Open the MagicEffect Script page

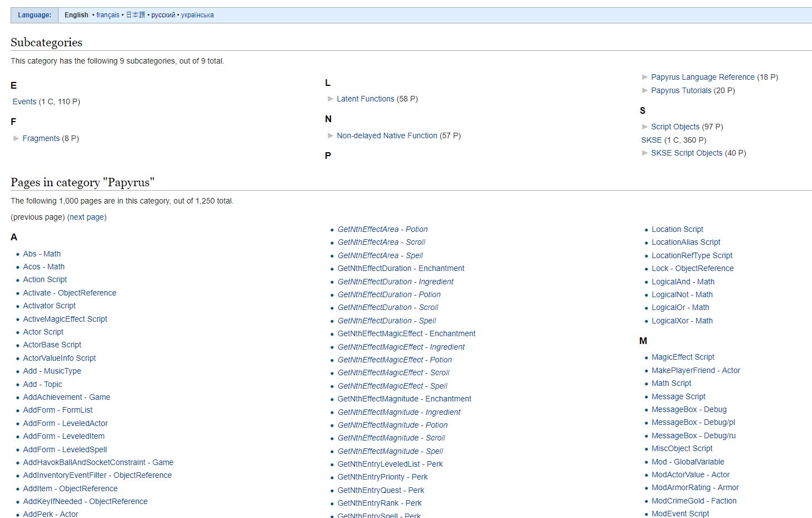(683, 357)
